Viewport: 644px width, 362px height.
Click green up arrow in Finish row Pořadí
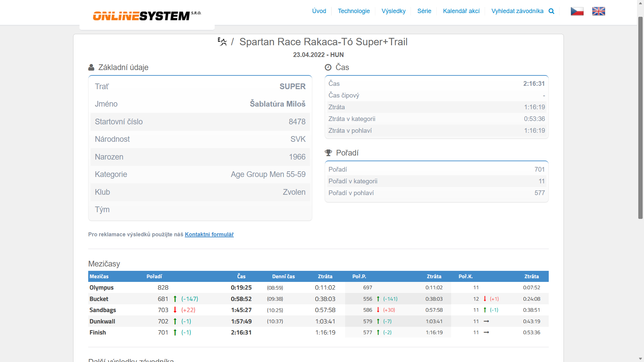pyautogui.click(x=175, y=333)
